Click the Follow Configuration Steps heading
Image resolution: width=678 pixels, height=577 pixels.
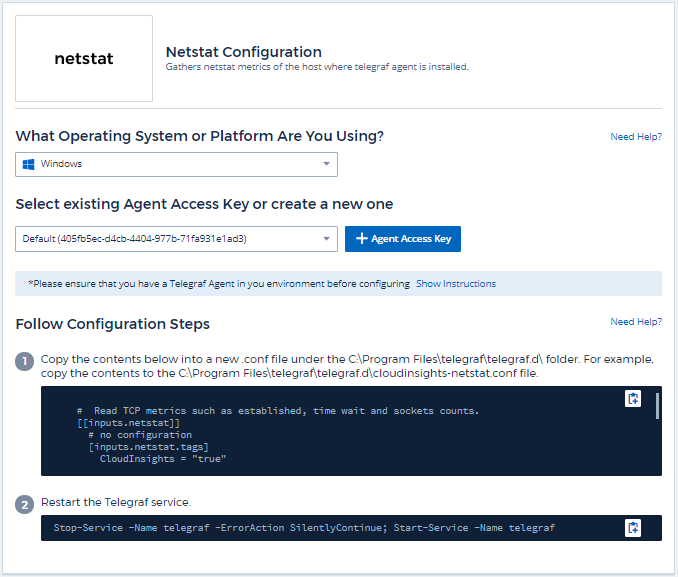pyautogui.click(x=113, y=324)
